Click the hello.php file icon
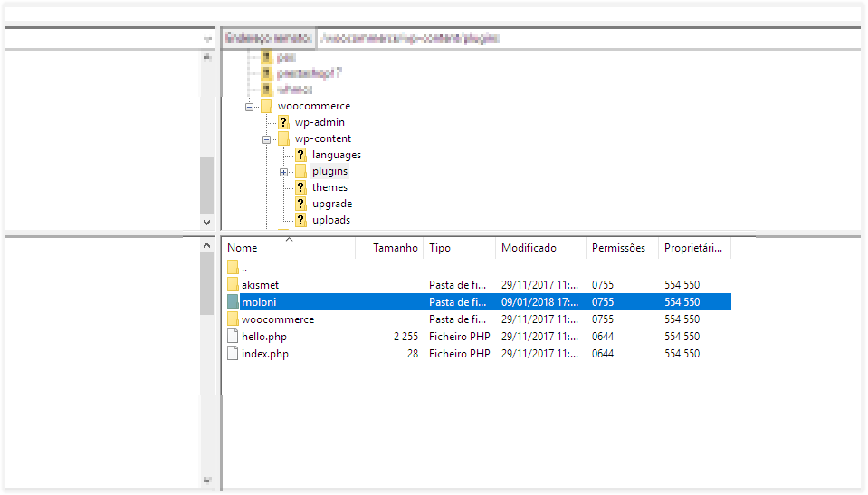868x495 pixels. (233, 336)
